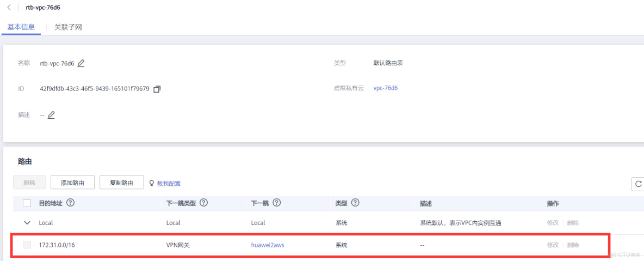The image size is (644, 261).
Task: Select the 基本信息 tab
Action: point(21,27)
